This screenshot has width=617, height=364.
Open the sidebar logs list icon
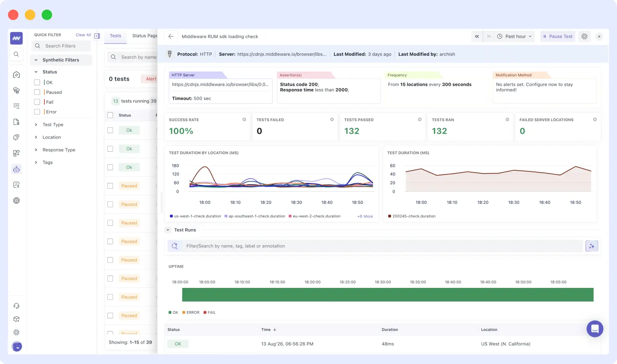pos(16,106)
